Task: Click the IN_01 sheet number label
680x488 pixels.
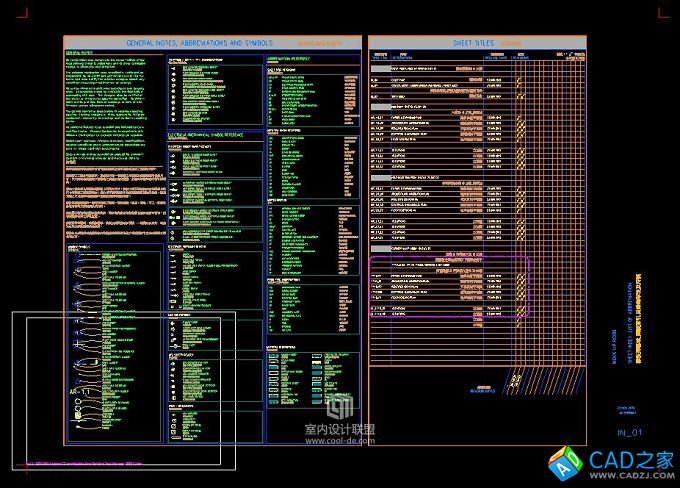Action: coord(629,432)
